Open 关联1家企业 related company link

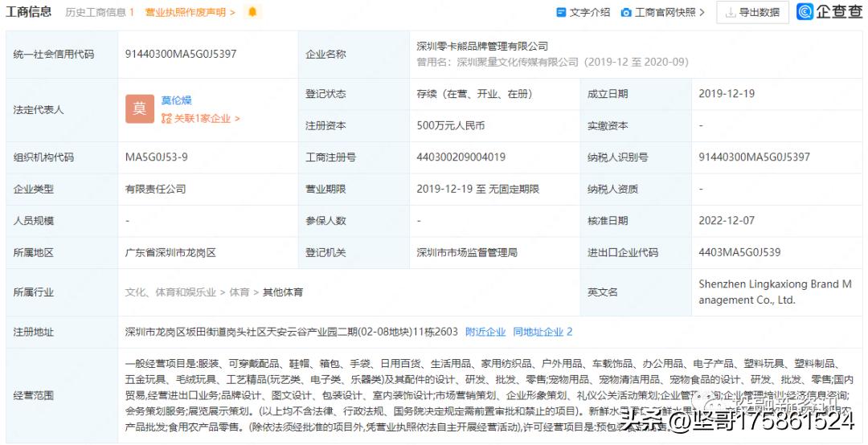[207, 118]
